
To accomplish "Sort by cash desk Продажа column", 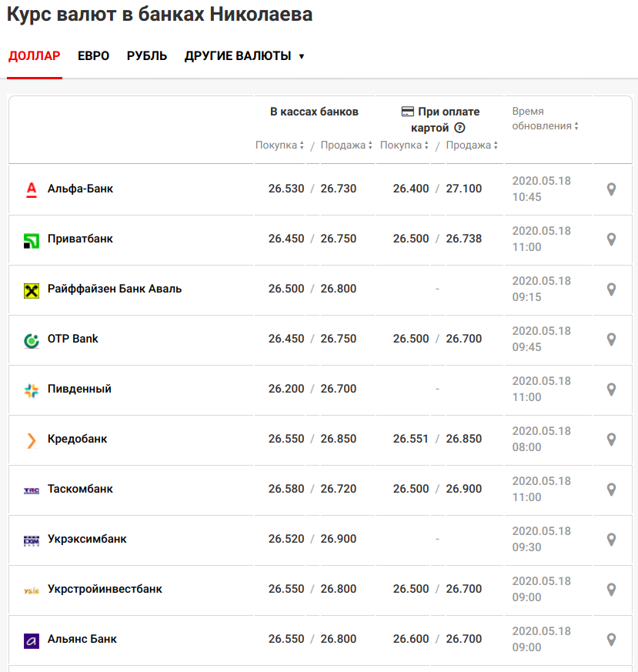I will click(x=346, y=145).
